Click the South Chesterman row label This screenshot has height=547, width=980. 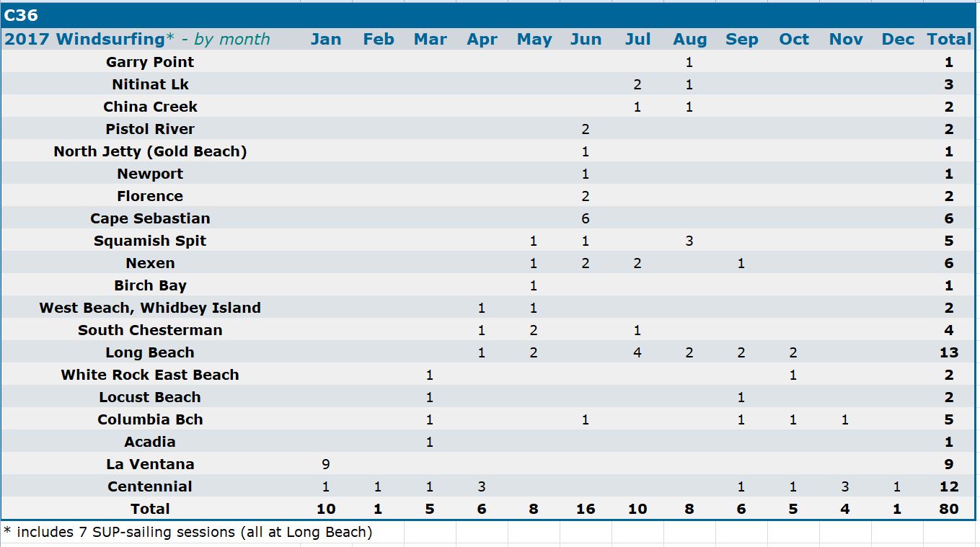150,330
